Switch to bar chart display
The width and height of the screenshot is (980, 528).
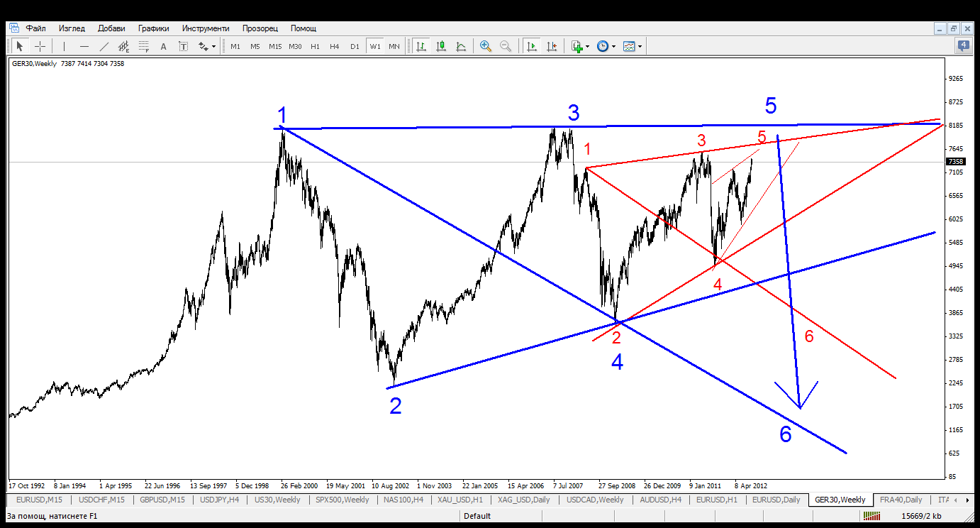(421, 46)
